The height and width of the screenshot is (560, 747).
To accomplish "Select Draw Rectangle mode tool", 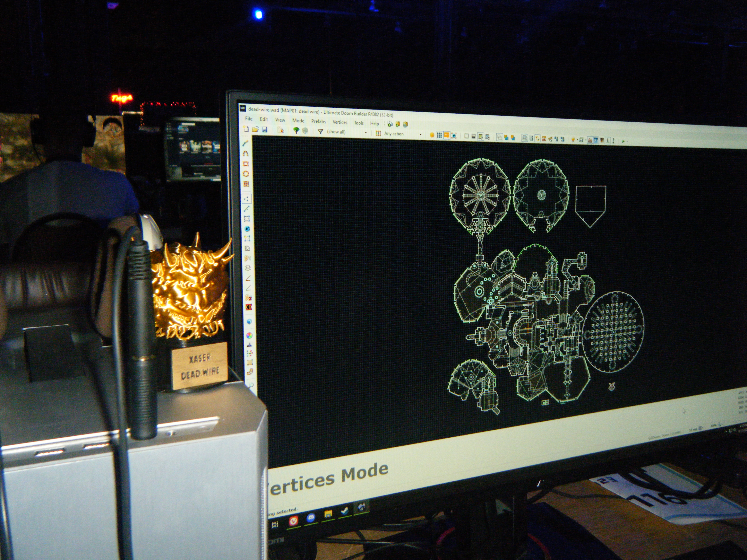I will point(246,164).
